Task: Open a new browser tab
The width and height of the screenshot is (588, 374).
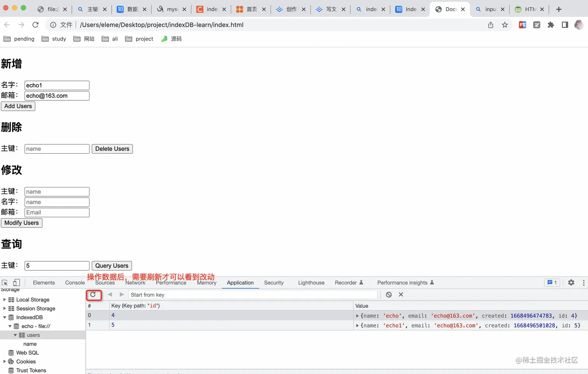Action: (x=559, y=9)
